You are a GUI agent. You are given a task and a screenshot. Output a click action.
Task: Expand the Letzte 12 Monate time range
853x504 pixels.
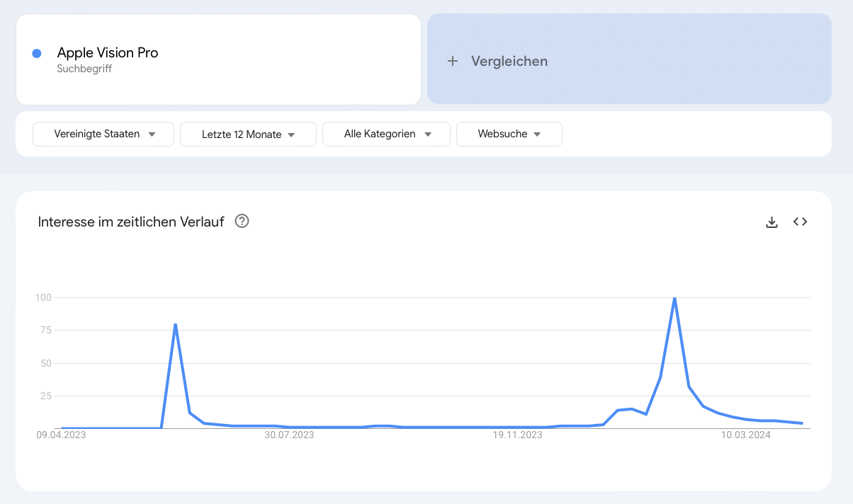[248, 134]
